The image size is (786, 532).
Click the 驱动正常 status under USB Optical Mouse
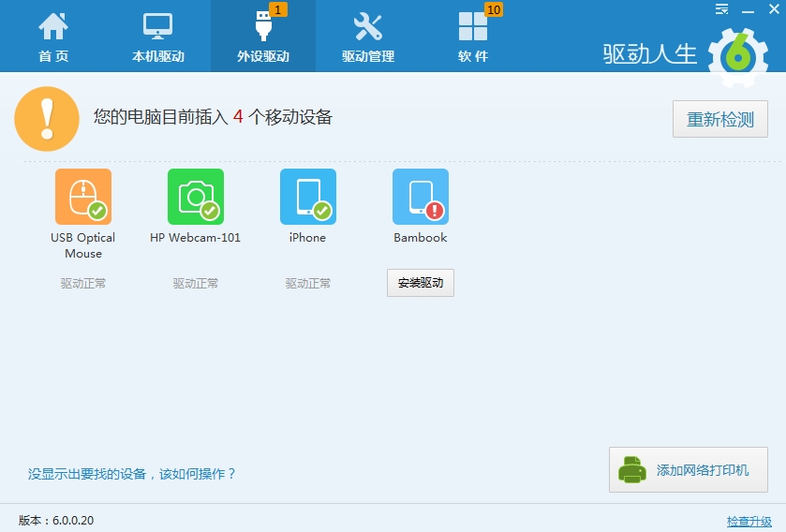point(83,284)
